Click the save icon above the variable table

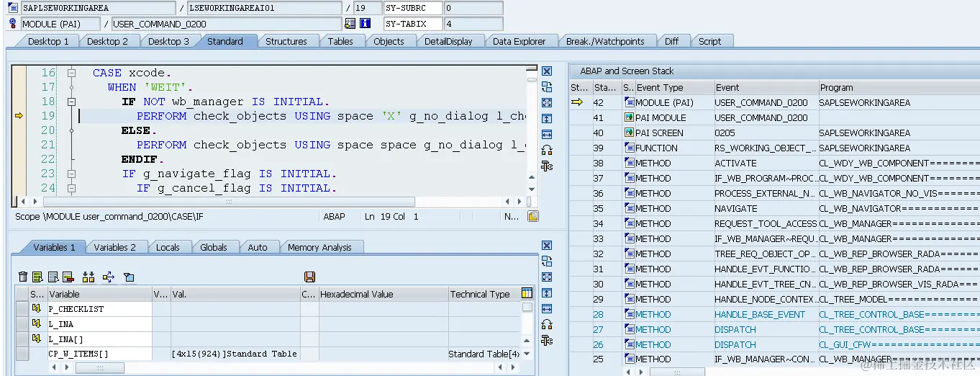tap(310, 277)
